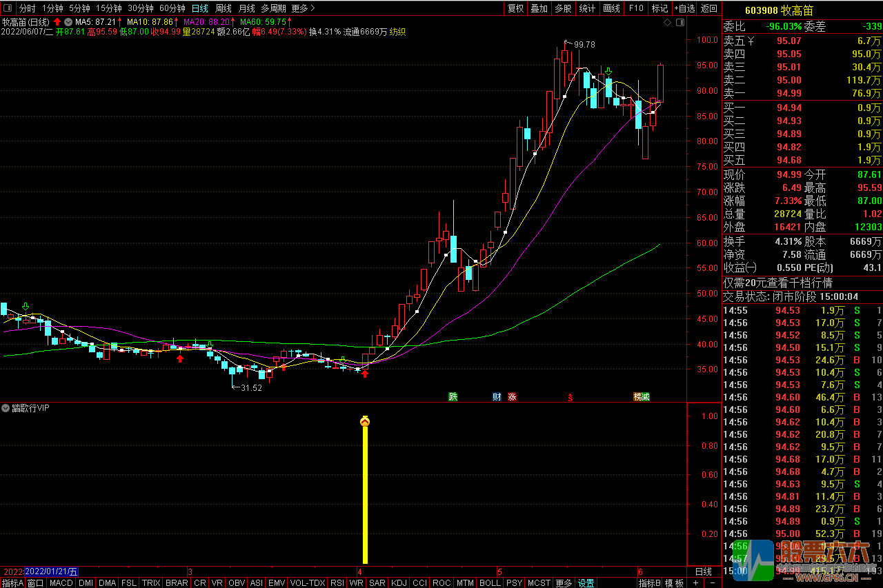Screen dimensions: 883x588
Task: Click 仅需20元查看千档行情 link
Action: coord(777,283)
